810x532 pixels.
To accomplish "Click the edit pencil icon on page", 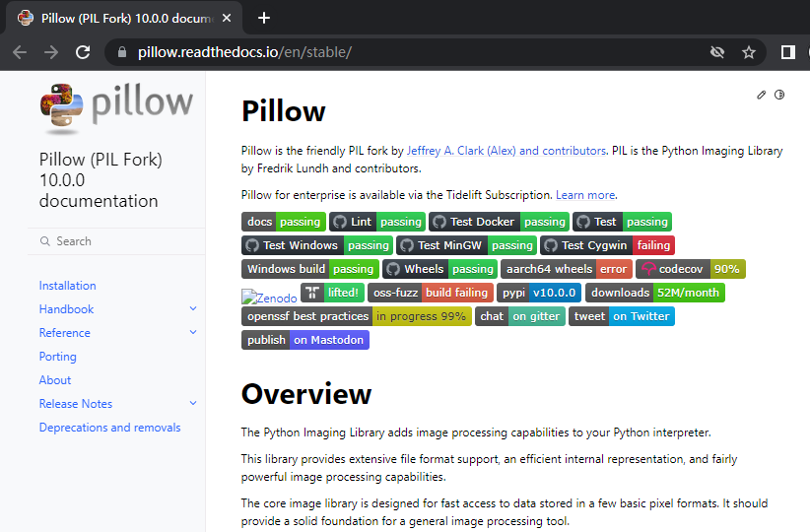I will click(x=761, y=95).
